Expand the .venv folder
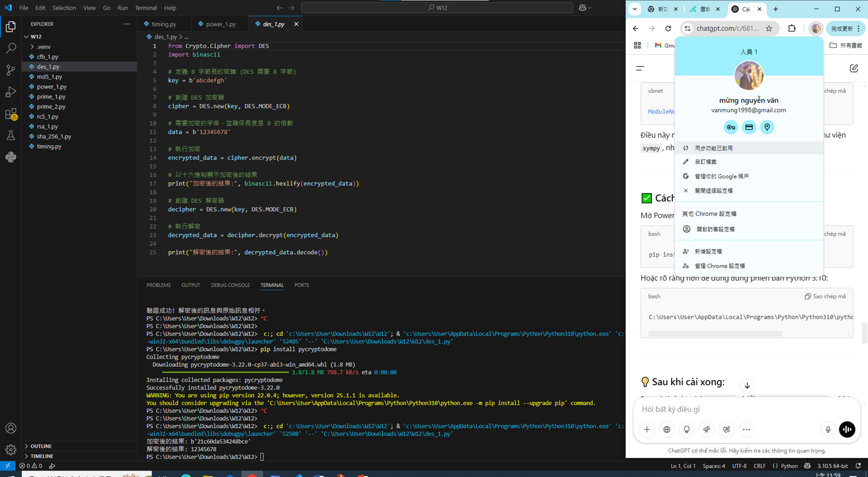The image size is (868, 477). (44, 47)
